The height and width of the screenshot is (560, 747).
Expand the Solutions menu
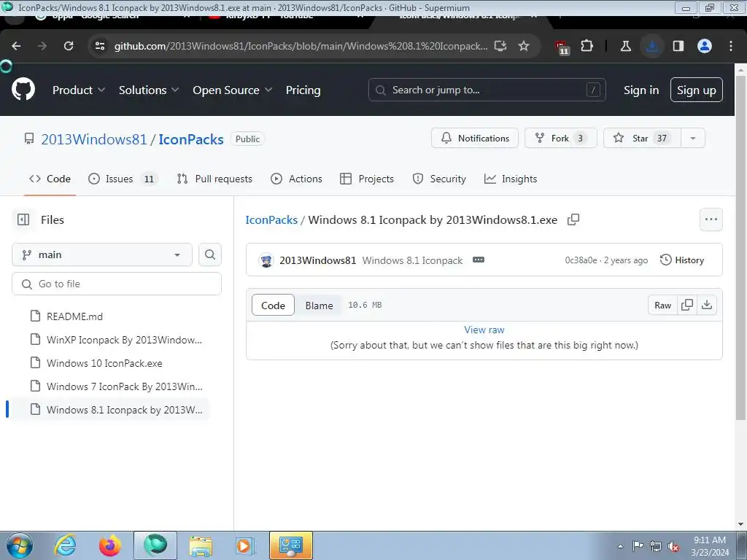click(149, 90)
